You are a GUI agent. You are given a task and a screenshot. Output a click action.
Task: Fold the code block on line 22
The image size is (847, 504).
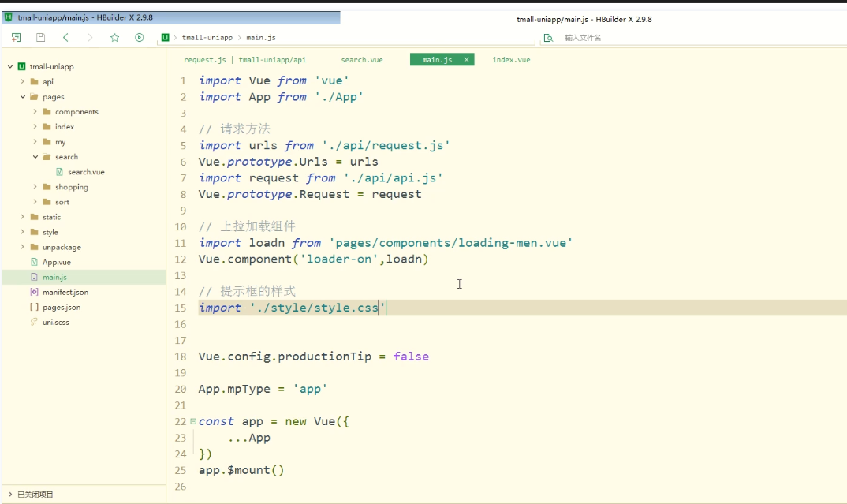point(193,421)
